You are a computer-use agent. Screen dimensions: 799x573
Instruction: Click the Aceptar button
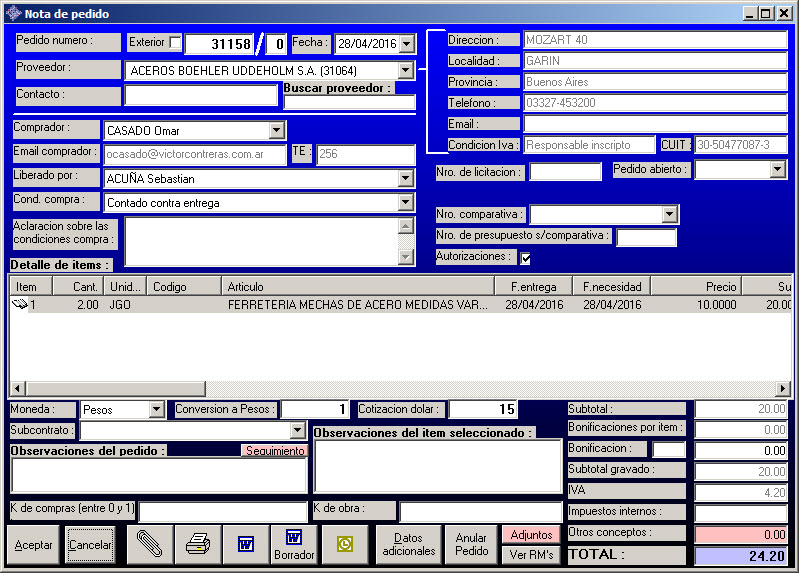pos(34,545)
